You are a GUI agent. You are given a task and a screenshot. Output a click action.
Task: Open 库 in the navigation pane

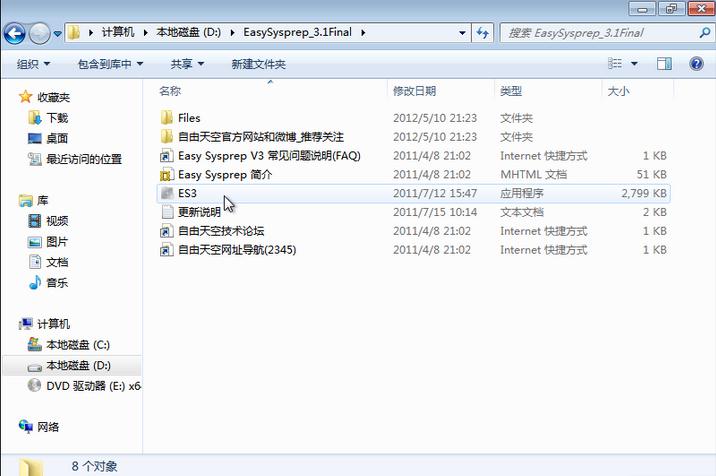coord(42,200)
